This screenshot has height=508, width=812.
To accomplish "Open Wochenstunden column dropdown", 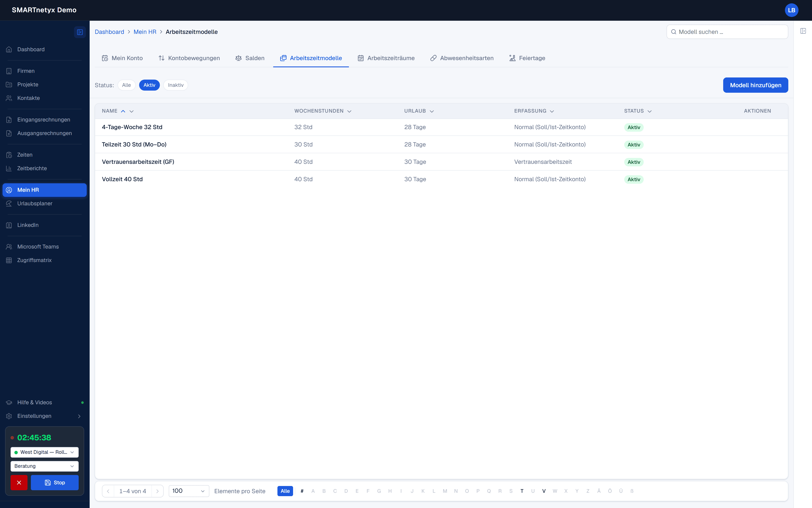I will click(x=349, y=111).
